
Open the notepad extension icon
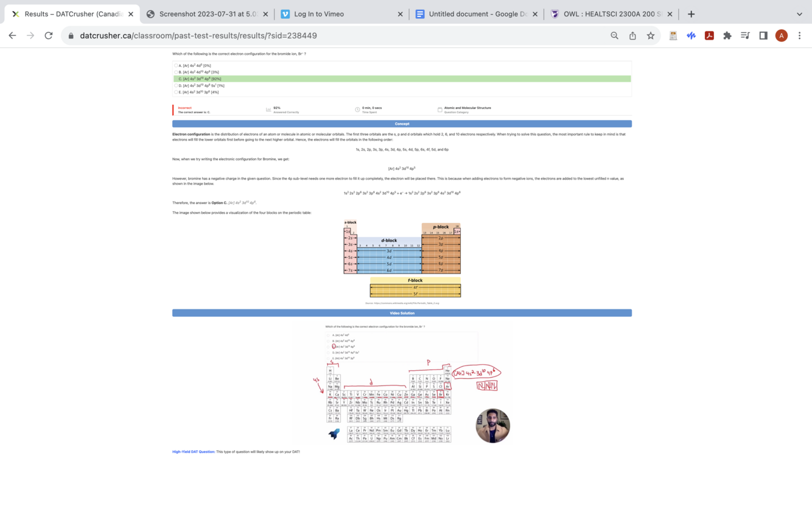point(673,36)
